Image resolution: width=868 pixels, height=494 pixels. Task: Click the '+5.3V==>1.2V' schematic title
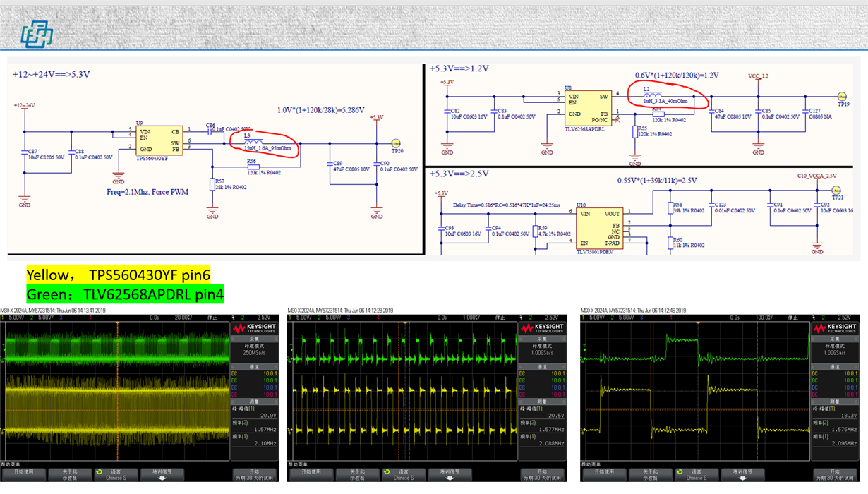tap(459, 68)
